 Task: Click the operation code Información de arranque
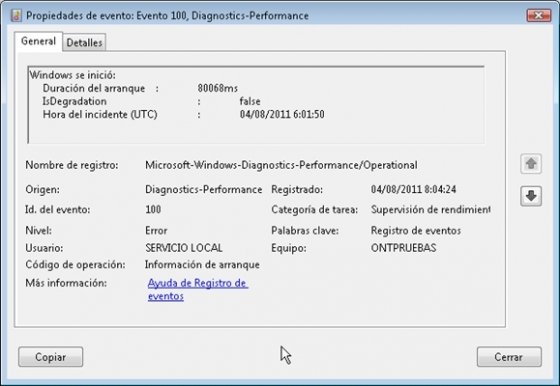pos(202,265)
